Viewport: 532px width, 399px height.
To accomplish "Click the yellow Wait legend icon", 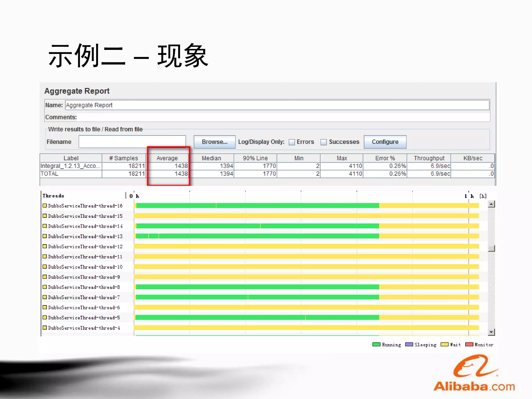I will click(444, 344).
